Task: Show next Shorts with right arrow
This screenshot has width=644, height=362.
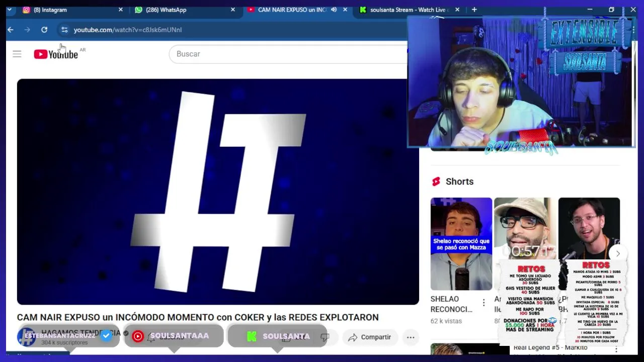Action: click(x=618, y=253)
